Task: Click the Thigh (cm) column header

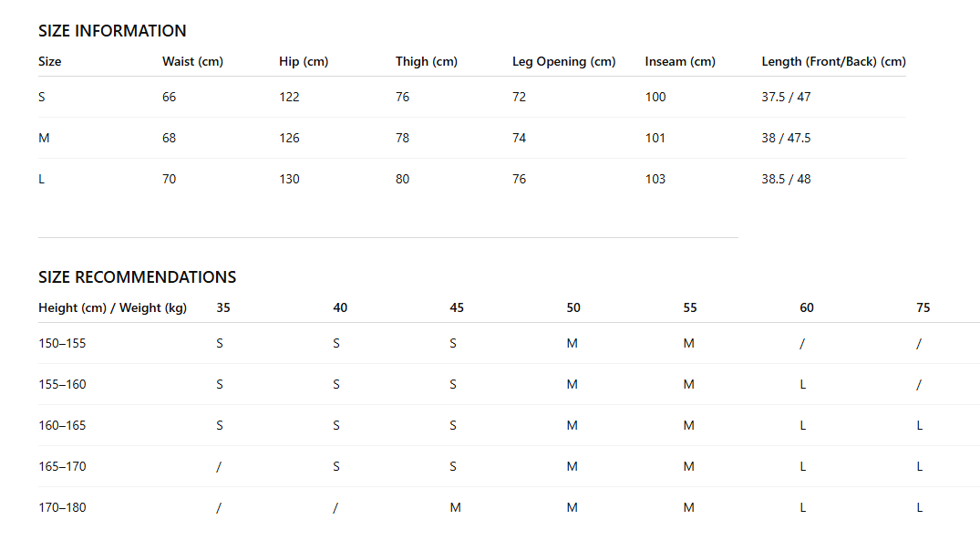Action: [x=427, y=61]
